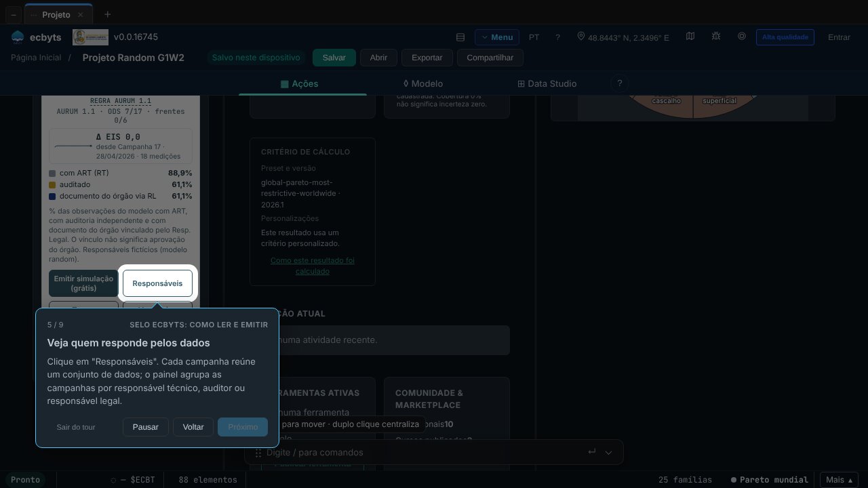The height and width of the screenshot is (488, 868).
Task: Click the enter arrow in command bar
Action: [x=591, y=452]
